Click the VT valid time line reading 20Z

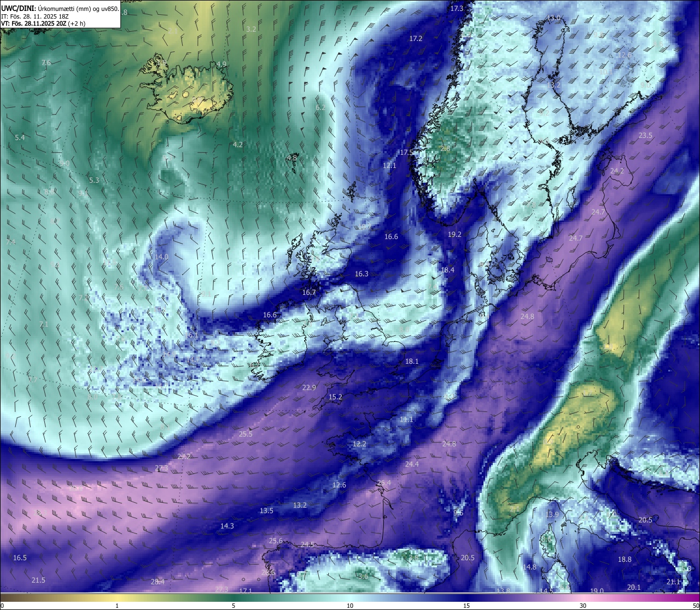click(x=43, y=24)
